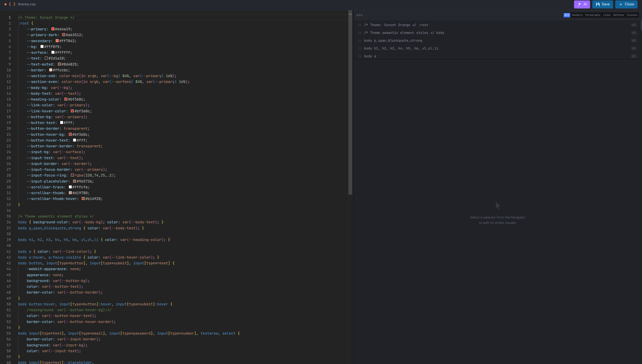The image size is (642, 364).
Task: Open the --primary-dark #a63512 color swatch
Action: pos(64,35)
